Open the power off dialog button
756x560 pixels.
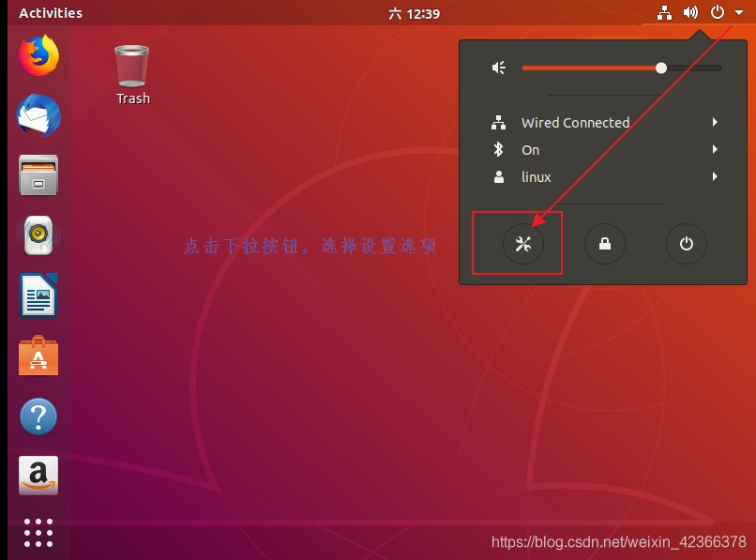(686, 244)
